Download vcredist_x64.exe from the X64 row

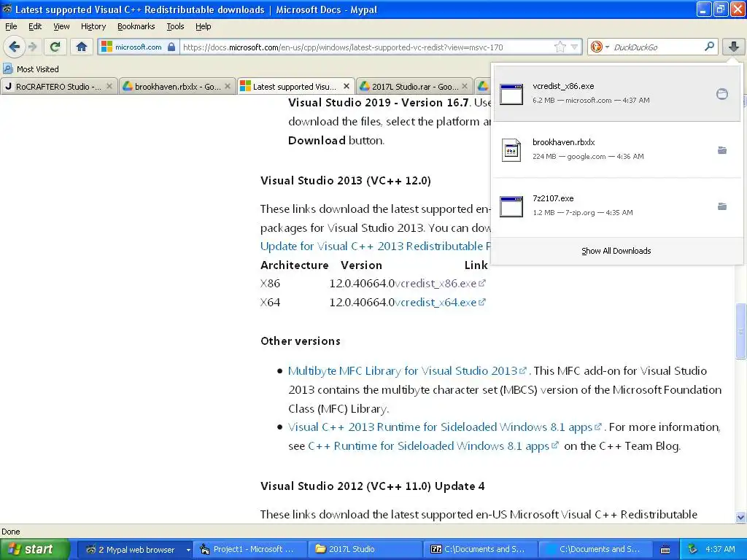click(440, 303)
